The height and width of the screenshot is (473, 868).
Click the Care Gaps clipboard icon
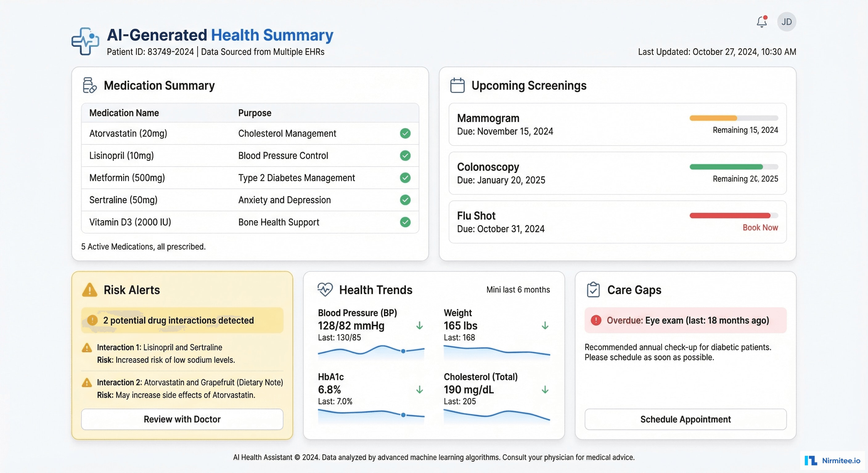(593, 289)
